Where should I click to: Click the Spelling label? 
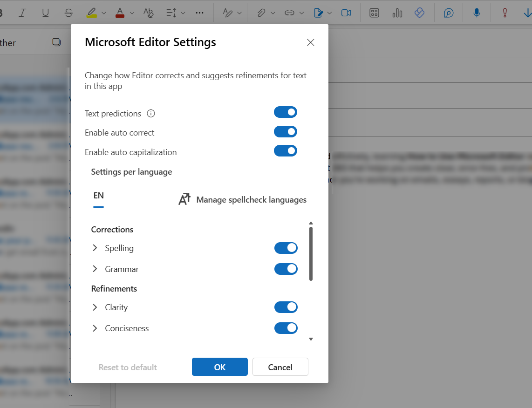(119, 248)
